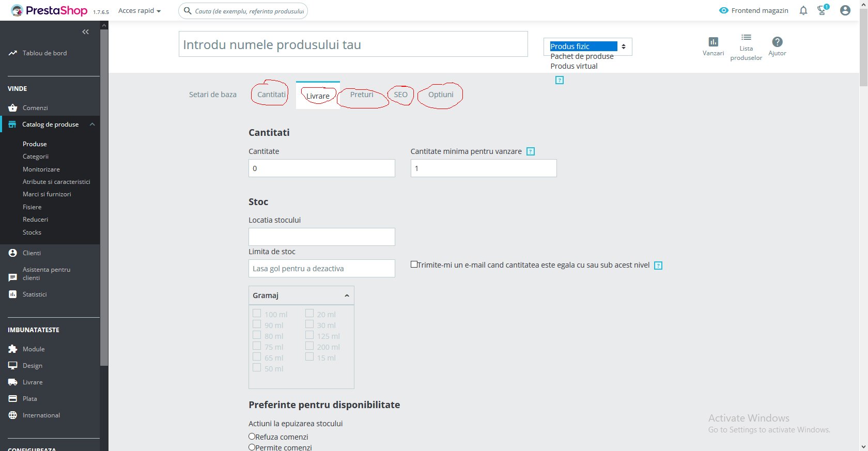Open the user profile avatar icon
The height and width of the screenshot is (451, 868).
[x=845, y=10]
